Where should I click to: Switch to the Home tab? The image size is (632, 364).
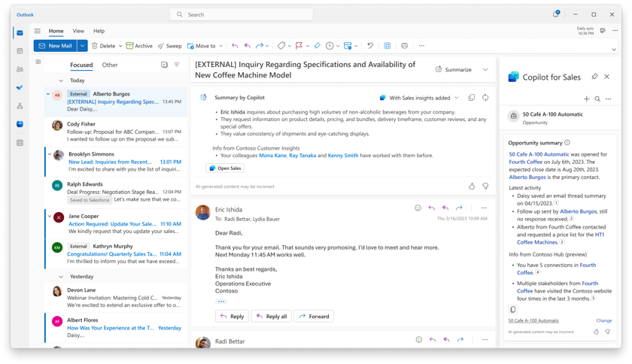click(x=56, y=31)
